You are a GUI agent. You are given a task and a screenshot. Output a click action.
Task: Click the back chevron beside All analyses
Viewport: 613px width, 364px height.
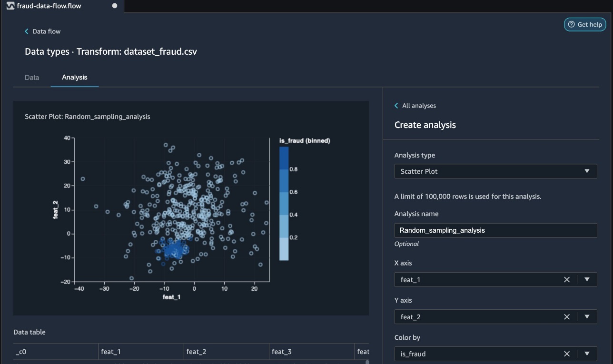(x=396, y=106)
